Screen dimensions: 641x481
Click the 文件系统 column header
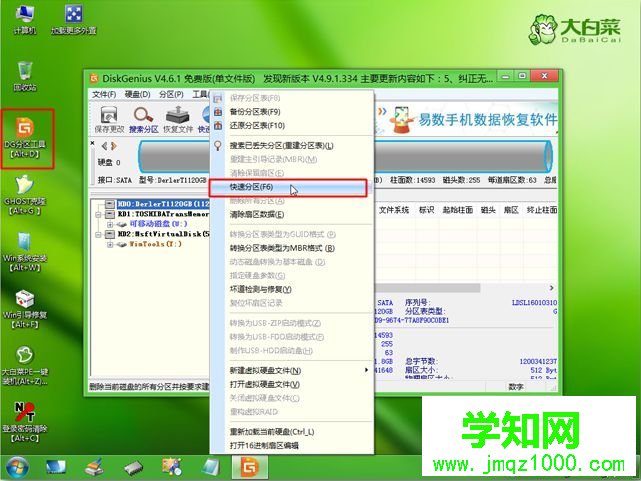click(394, 210)
